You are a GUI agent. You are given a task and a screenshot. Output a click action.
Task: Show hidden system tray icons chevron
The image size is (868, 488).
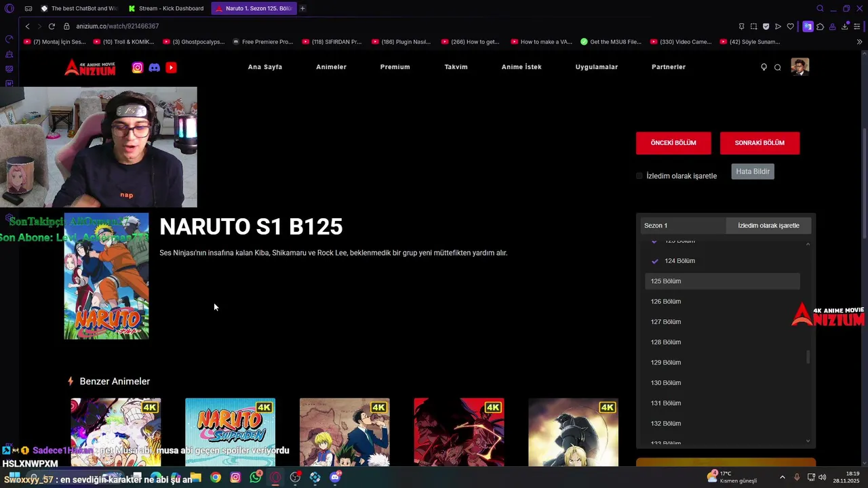pyautogui.click(x=782, y=477)
